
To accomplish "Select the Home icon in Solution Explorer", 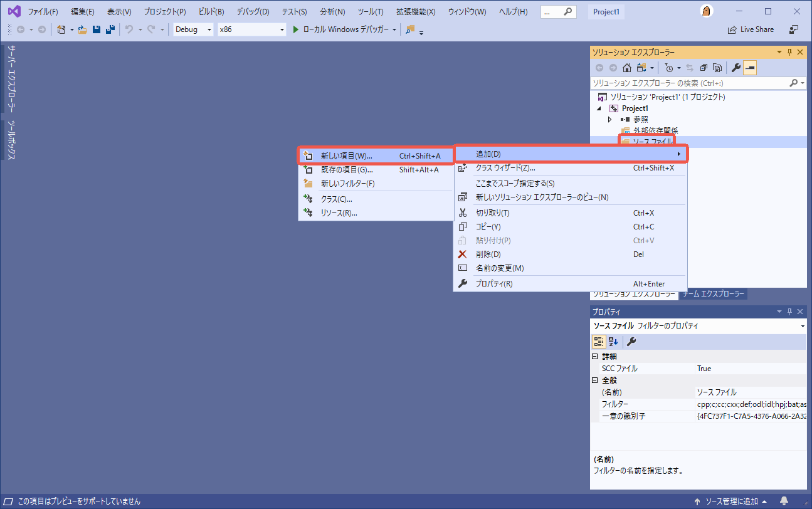I will tap(627, 67).
